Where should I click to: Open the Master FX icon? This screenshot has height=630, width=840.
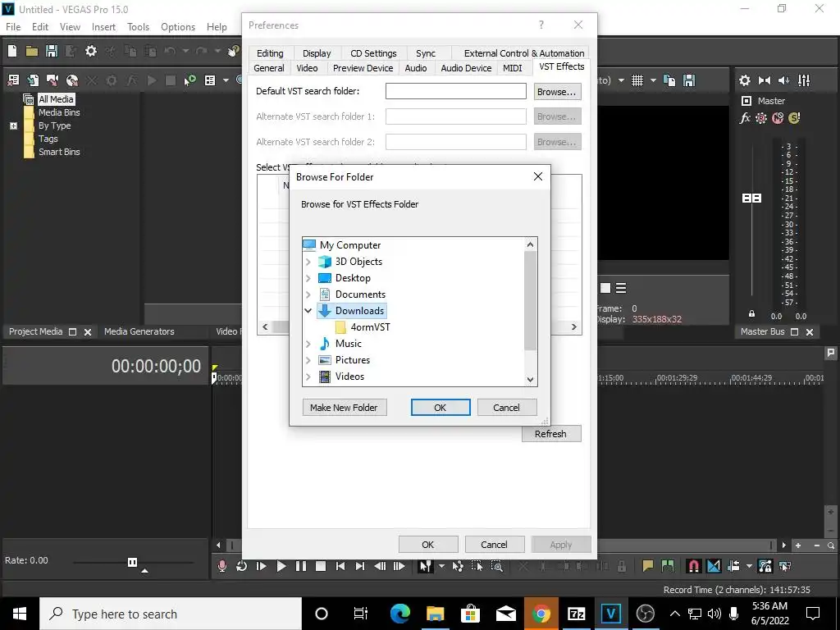[x=745, y=118]
